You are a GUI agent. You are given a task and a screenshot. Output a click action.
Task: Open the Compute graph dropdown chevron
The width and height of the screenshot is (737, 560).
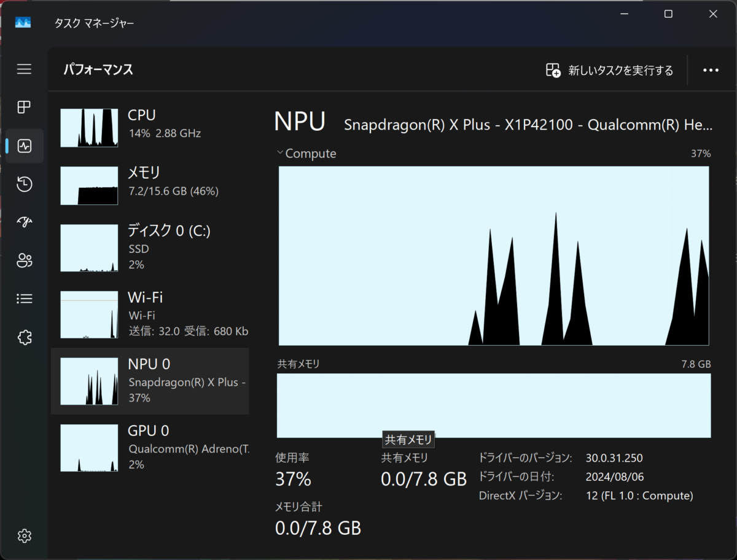pyautogui.click(x=280, y=153)
